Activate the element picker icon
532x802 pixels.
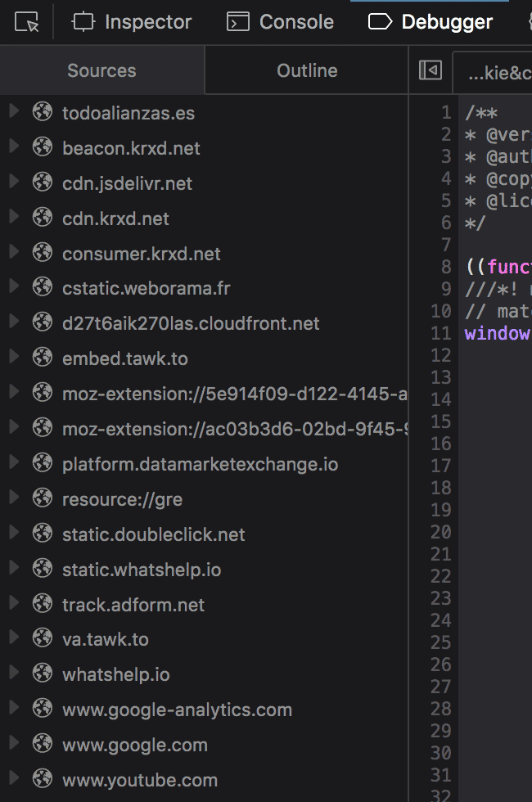pyautogui.click(x=26, y=22)
